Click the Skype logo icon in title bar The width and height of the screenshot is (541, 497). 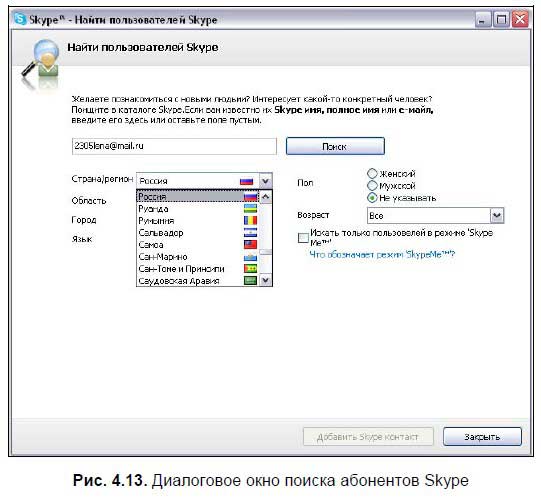20,19
